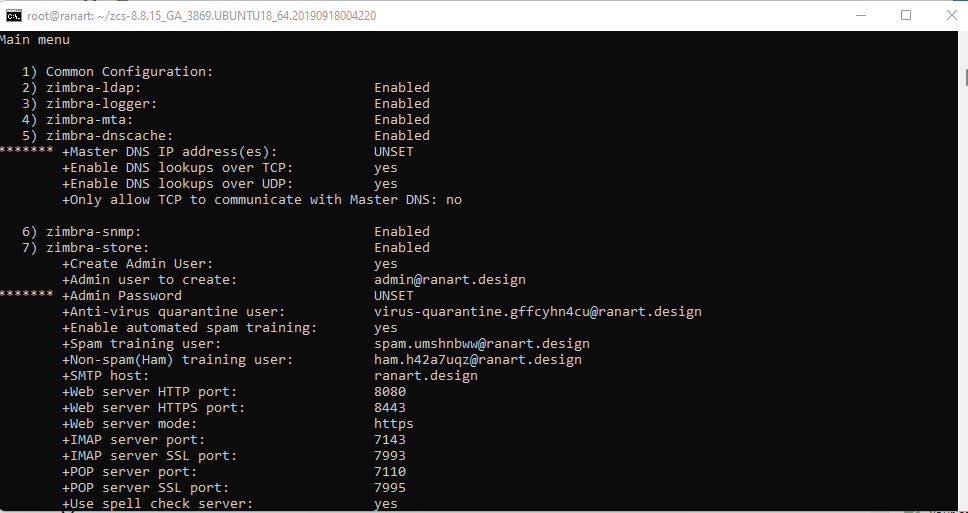Image resolution: width=968 pixels, height=513 pixels.
Task: Select the '7) zimbra-store:' entry
Action: pos(86,248)
